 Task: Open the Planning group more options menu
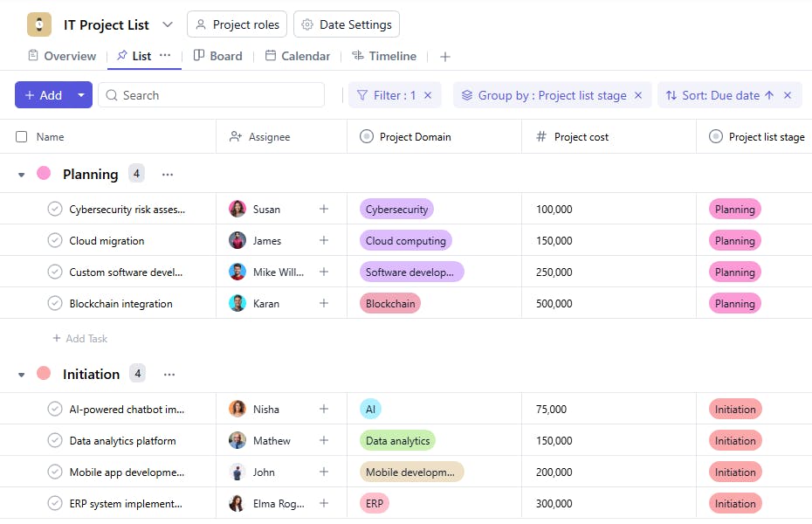168,174
